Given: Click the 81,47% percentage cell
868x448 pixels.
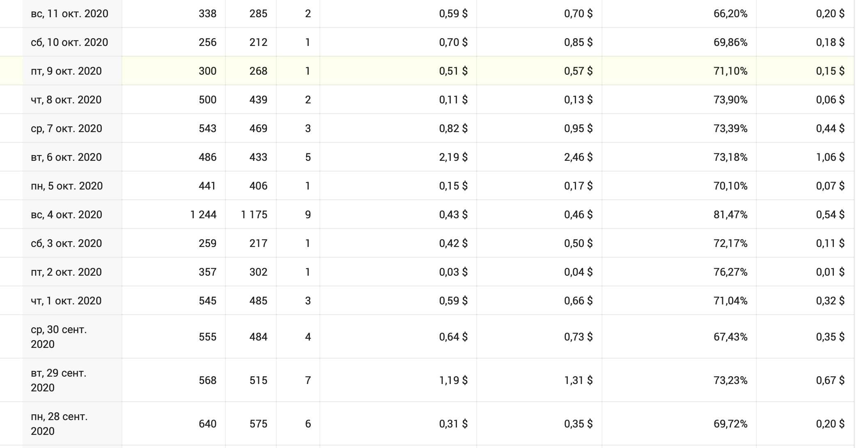Looking at the screenshot, I should point(730,215).
